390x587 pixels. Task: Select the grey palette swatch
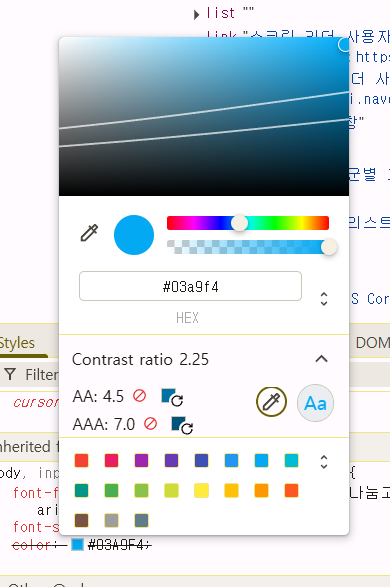tap(112, 520)
